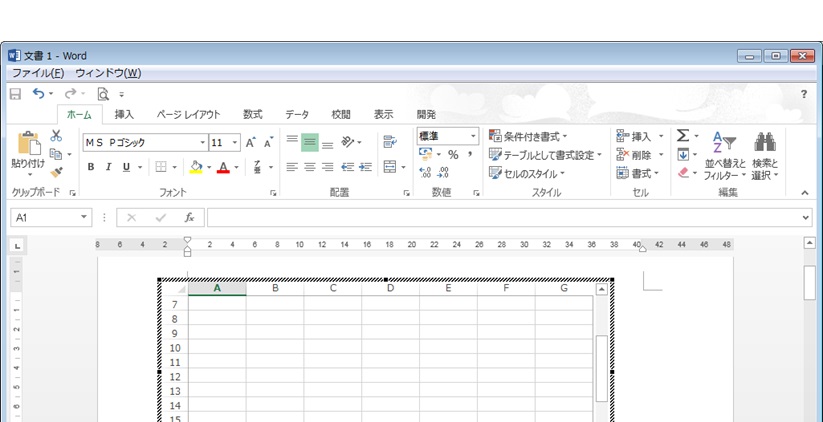Click the Save icon in quick access toolbar
The width and height of the screenshot is (823, 422).
point(16,94)
